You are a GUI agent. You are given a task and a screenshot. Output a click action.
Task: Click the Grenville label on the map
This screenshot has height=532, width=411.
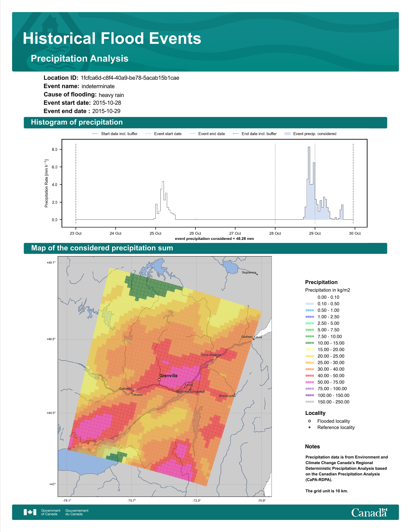168,376
